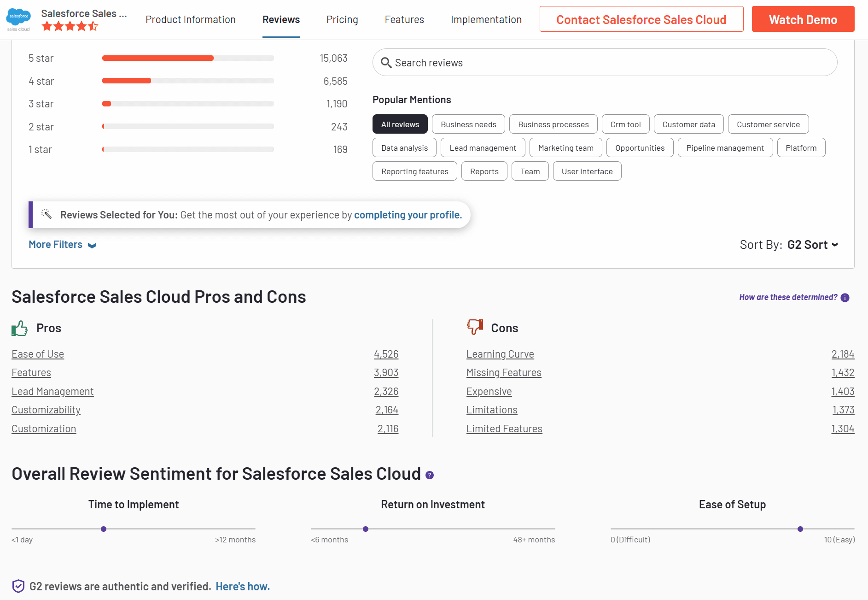This screenshot has height=600, width=868.
Task: Click the search magnifier icon
Action: [x=386, y=62]
